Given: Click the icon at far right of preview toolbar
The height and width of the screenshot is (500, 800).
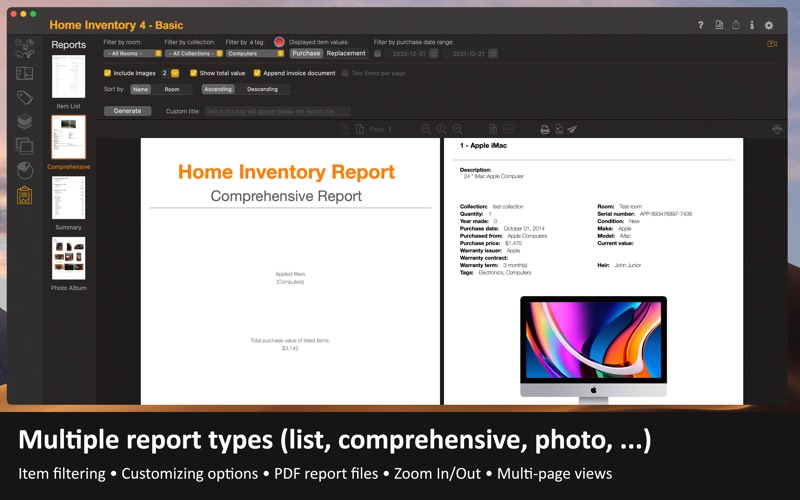Looking at the screenshot, I should tap(777, 130).
